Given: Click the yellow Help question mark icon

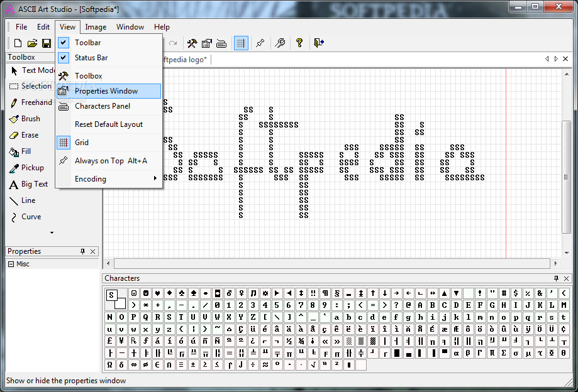Looking at the screenshot, I should tap(299, 43).
